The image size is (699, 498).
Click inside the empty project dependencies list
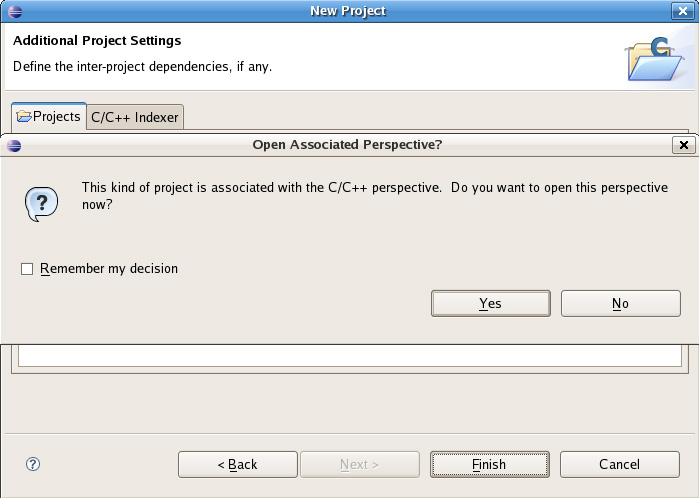pos(349,356)
